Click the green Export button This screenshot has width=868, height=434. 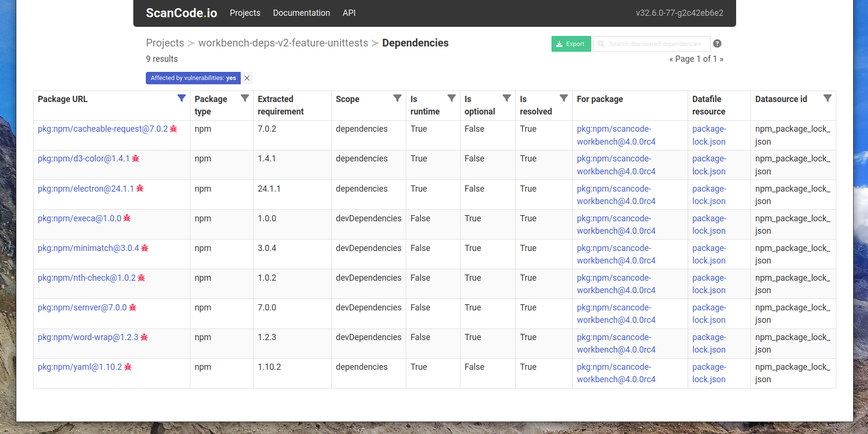571,44
